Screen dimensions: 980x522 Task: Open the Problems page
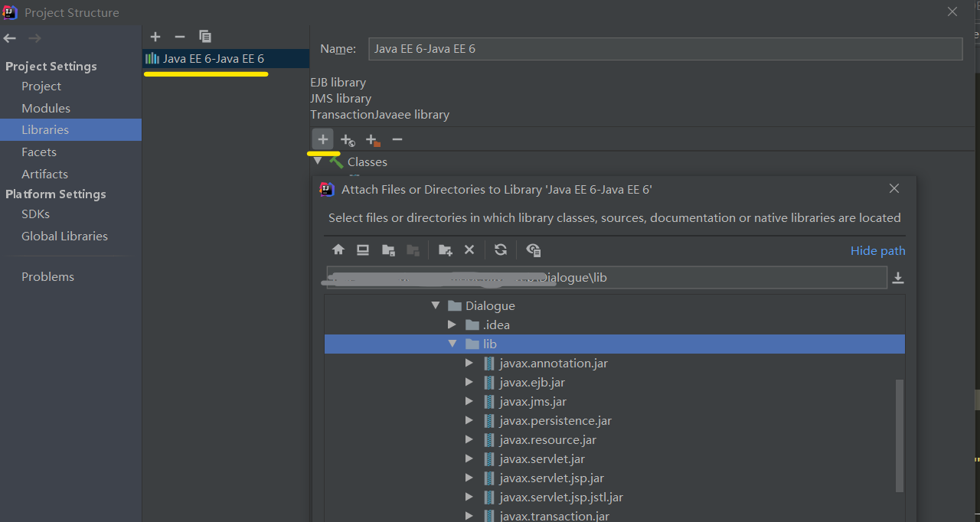click(47, 276)
